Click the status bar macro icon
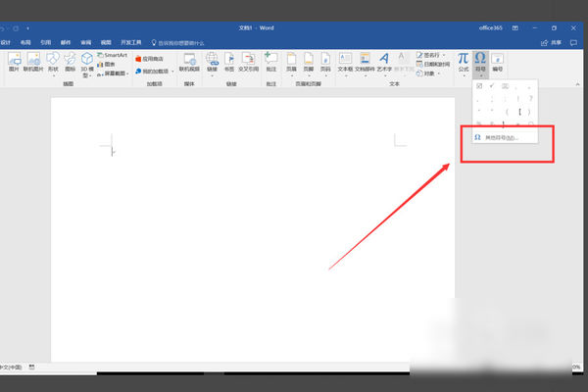The height and width of the screenshot is (392, 588). tap(32, 367)
